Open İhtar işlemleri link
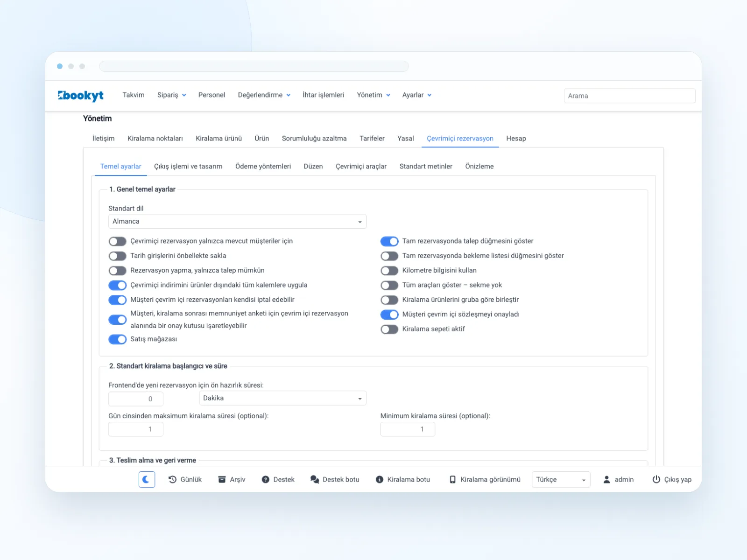The image size is (747, 560). pyautogui.click(x=323, y=95)
